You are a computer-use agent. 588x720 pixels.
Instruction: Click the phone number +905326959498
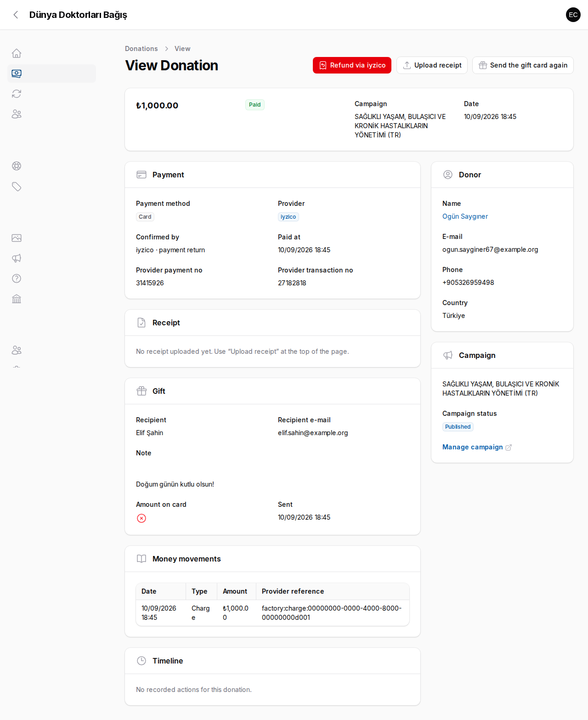click(468, 283)
